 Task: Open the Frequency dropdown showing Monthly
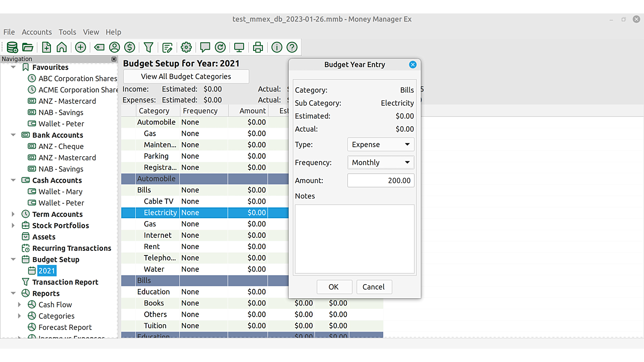click(x=381, y=163)
